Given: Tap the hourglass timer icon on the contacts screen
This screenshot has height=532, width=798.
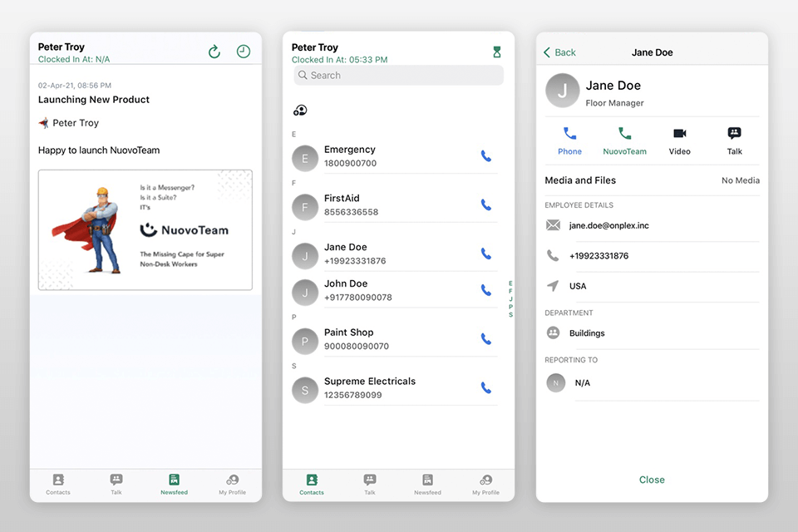Looking at the screenshot, I should 496,51.
